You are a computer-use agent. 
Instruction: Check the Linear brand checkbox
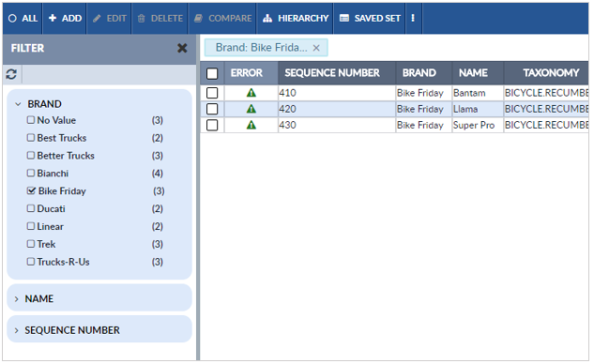point(31,226)
